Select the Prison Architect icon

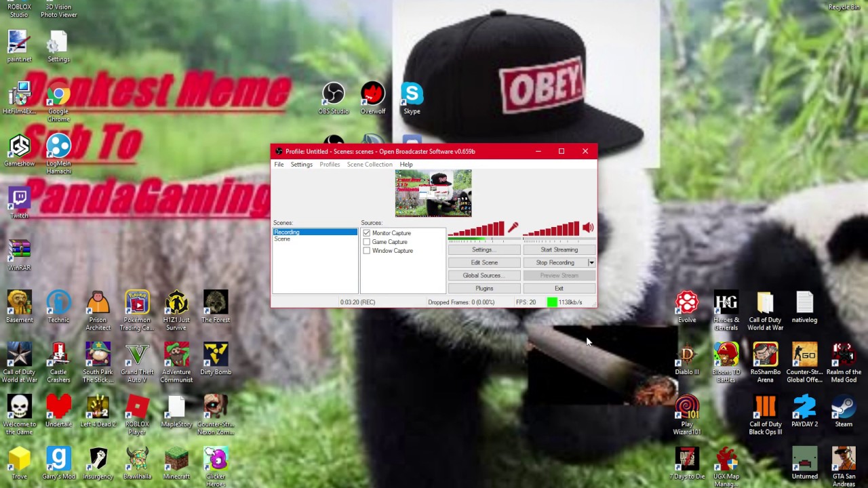point(98,311)
